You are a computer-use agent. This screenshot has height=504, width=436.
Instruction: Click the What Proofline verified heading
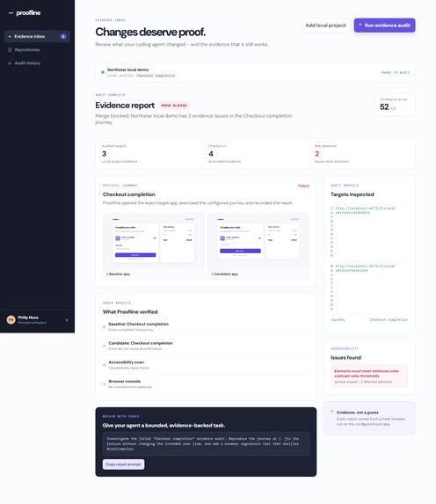(x=130, y=312)
